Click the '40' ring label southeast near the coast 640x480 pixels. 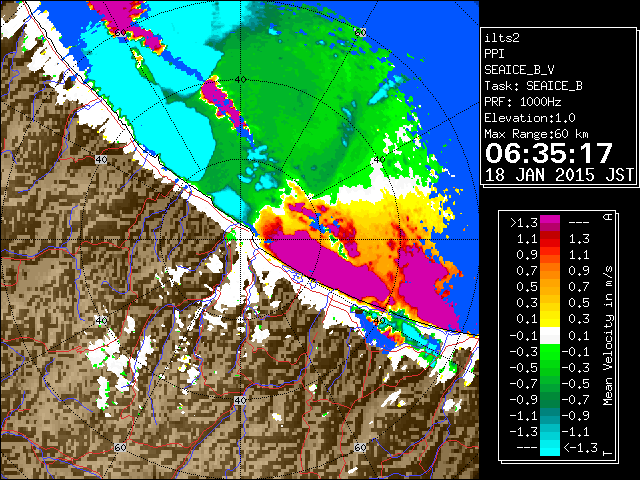tap(380, 321)
